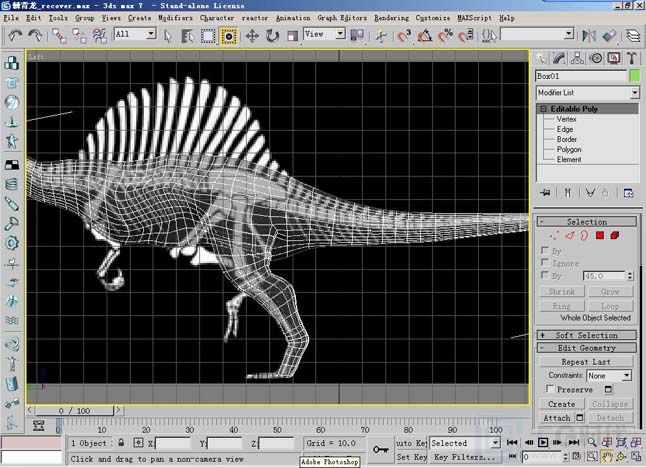Select the Arc Rotate viewport tool
646x468 pixels.
pyautogui.click(x=621, y=456)
